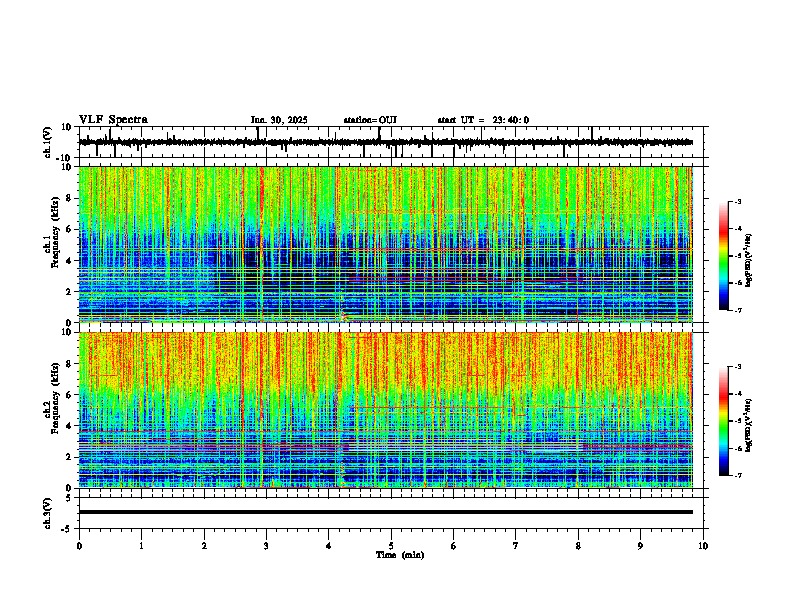Viewport: 792px width, 612px height.
Task: Click the ch.2 spectrogram panel
Action: click(386, 410)
